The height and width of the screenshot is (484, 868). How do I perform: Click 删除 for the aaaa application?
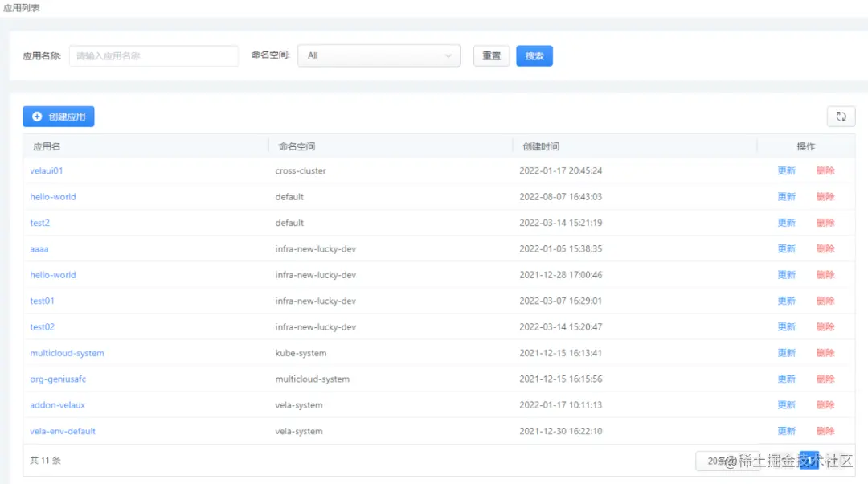pos(826,248)
